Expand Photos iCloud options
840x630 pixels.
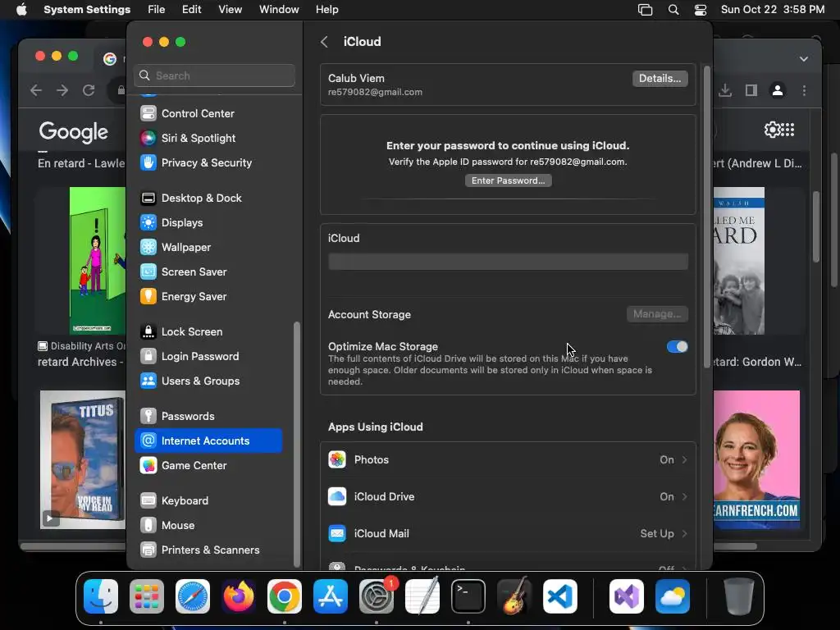coord(508,460)
